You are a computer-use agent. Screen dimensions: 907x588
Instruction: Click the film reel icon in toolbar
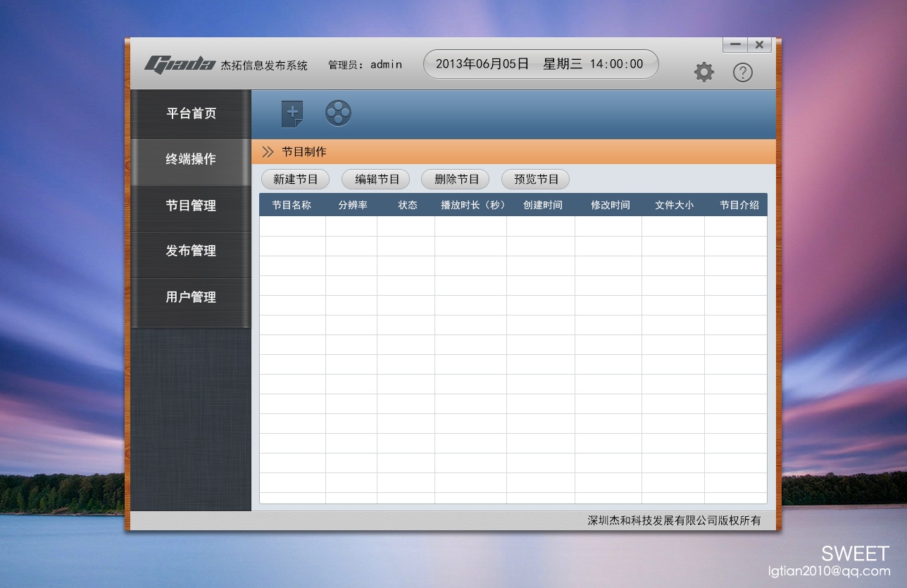[338, 113]
